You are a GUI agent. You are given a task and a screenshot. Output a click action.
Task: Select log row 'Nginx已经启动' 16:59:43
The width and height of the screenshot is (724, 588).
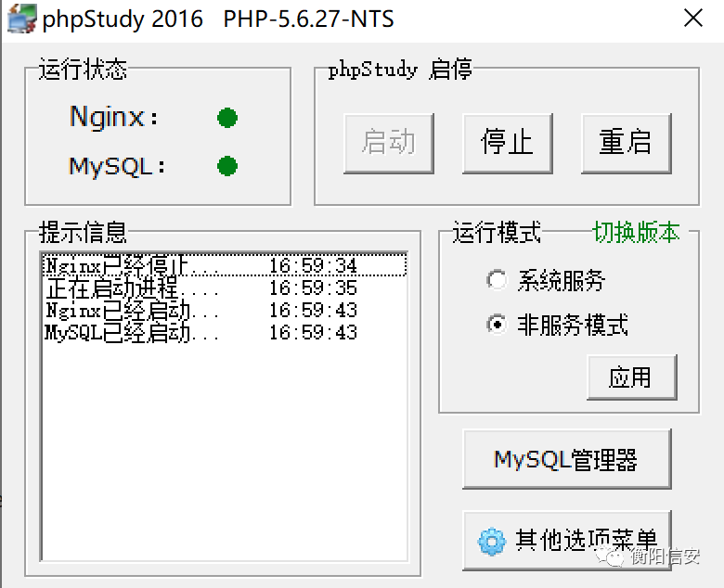(x=225, y=310)
